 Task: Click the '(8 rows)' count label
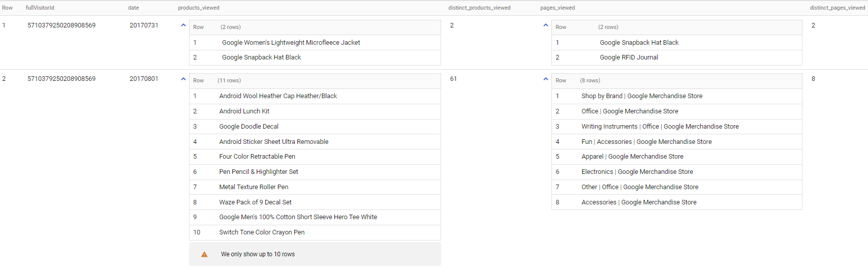click(590, 80)
